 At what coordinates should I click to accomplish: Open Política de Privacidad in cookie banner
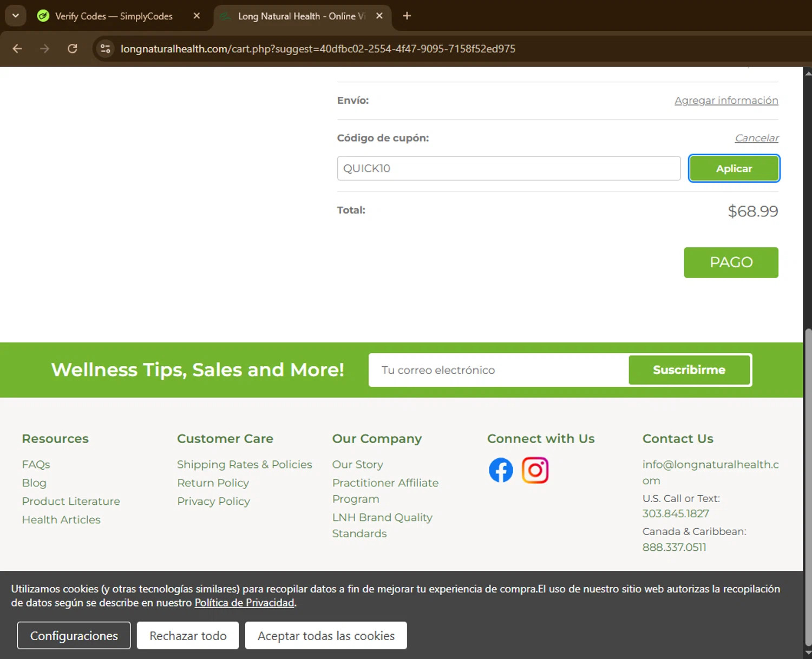[x=244, y=603]
